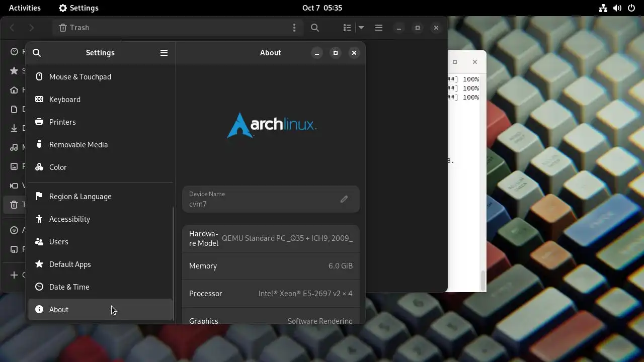The width and height of the screenshot is (644, 362).
Task: Click the Date & Time clock icon
Action: (39, 287)
